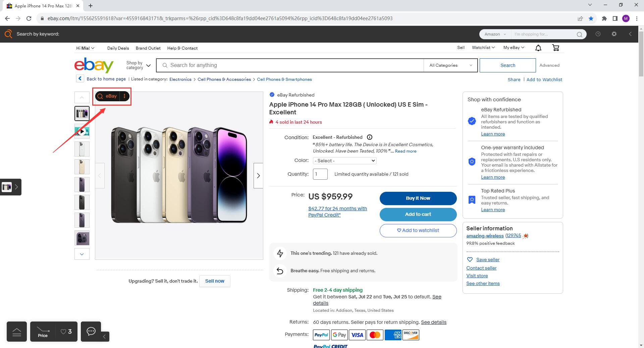Image resolution: width=644 pixels, height=348 pixels.
Task: Open extension settings gear icon
Action: [x=614, y=34]
